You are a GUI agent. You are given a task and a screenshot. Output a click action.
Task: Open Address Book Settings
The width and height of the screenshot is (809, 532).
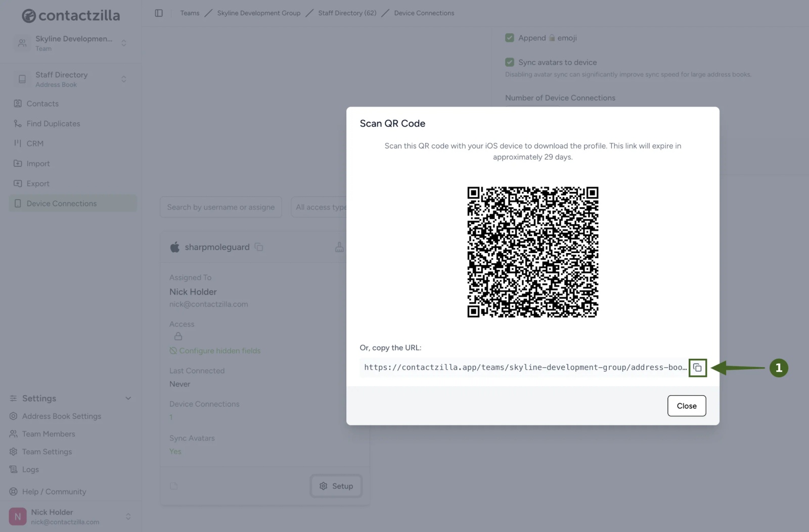point(61,416)
